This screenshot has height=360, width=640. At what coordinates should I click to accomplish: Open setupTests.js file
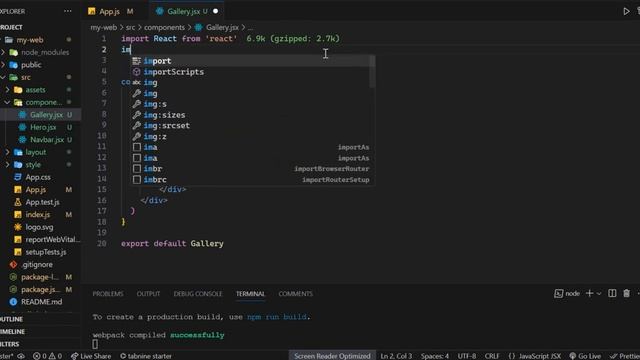pyautogui.click(x=45, y=252)
